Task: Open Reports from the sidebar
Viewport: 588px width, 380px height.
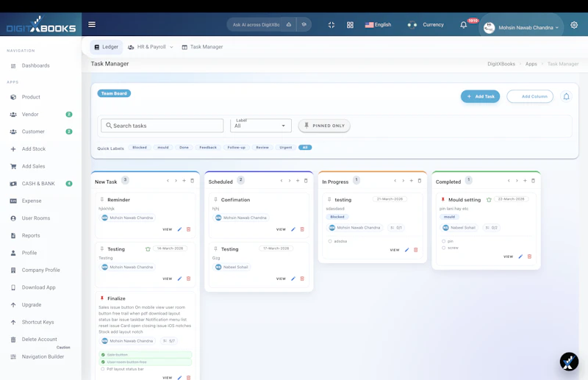Action: [x=31, y=236]
